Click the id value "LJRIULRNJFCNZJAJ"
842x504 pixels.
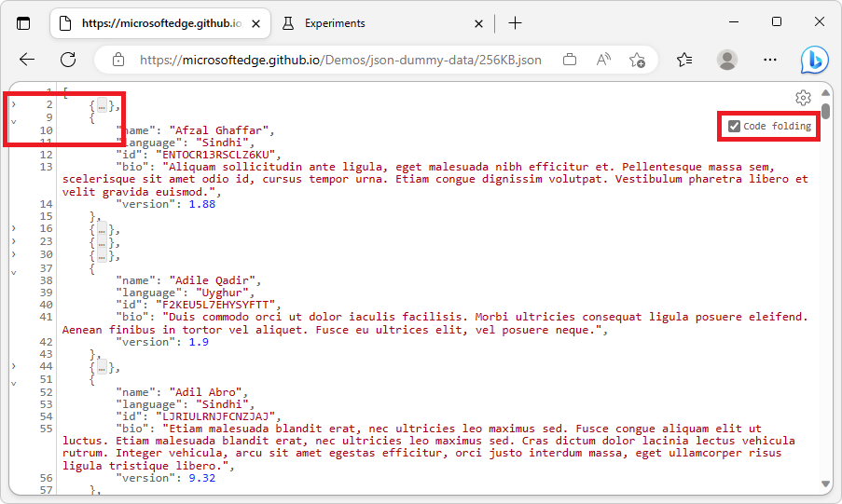click(x=215, y=416)
